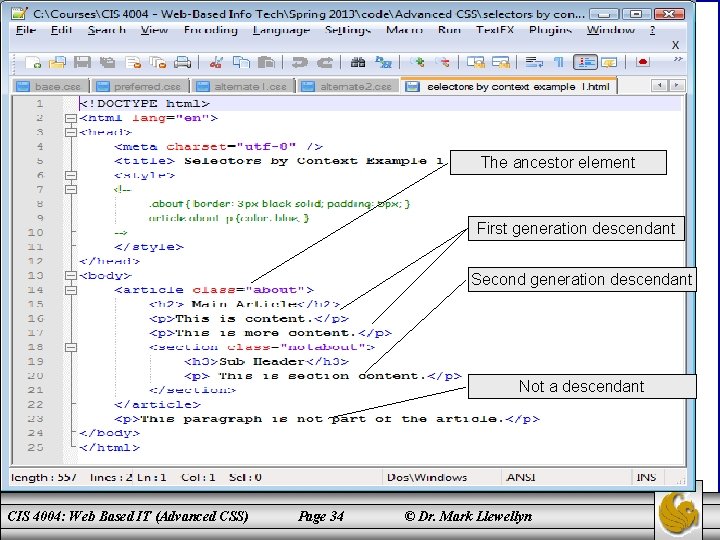The image size is (720, 540).
Task: Collapse the body fold marker on line 13
Action: [69, 275]
